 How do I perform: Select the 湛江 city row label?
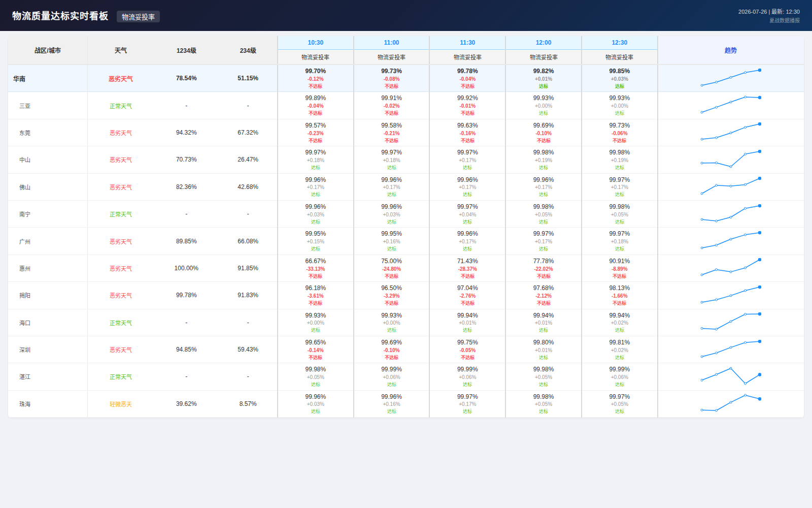(x=25, y=377)
